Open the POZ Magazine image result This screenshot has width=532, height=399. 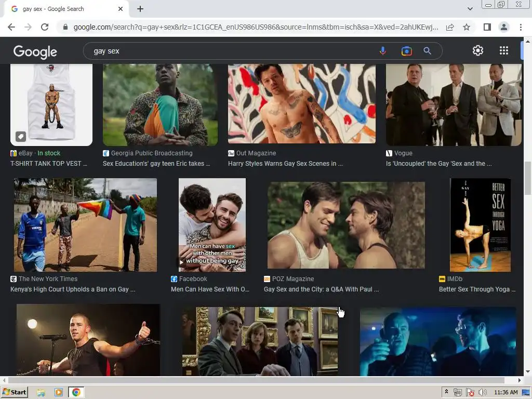[x=346, y=225]
